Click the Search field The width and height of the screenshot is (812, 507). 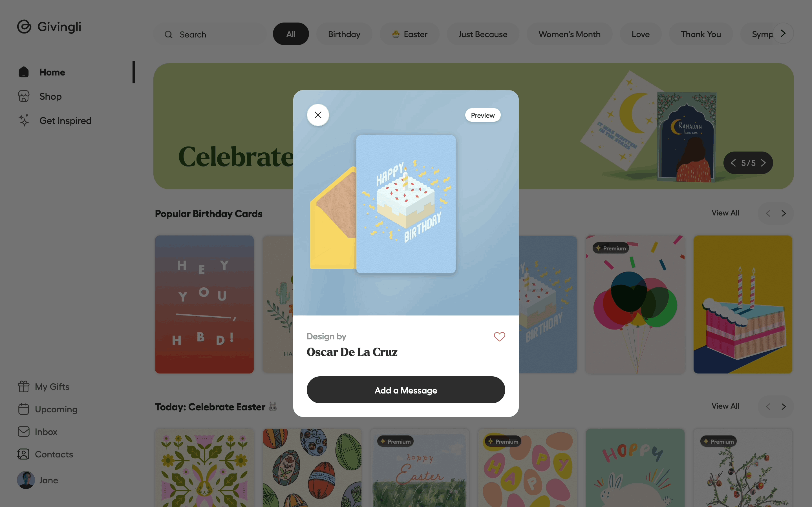pos(210,34)
